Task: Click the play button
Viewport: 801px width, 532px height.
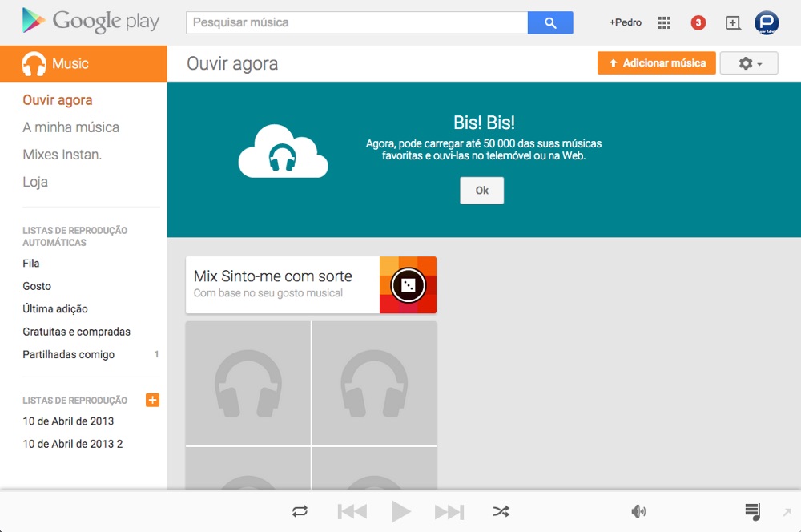Action: click(400, 511)
